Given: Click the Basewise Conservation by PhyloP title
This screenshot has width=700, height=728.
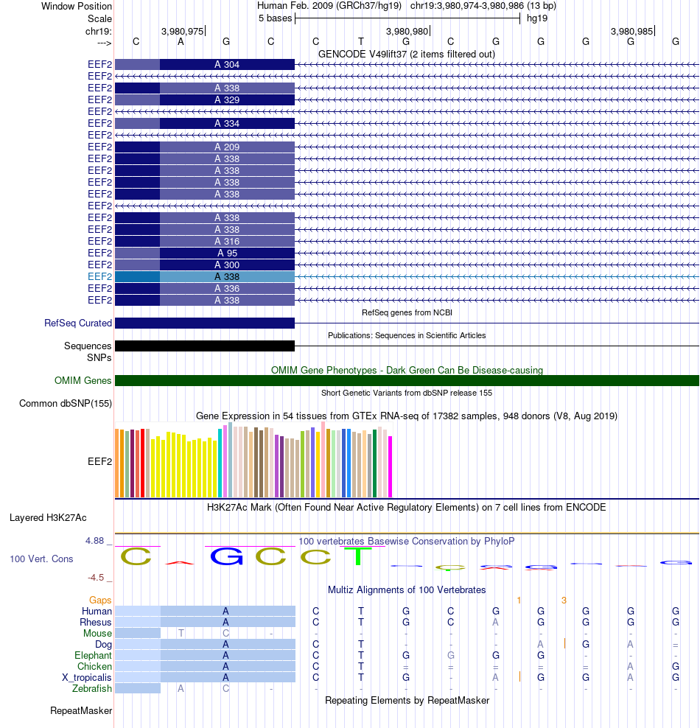Looking at the screenshot, I should click(407, 542).
